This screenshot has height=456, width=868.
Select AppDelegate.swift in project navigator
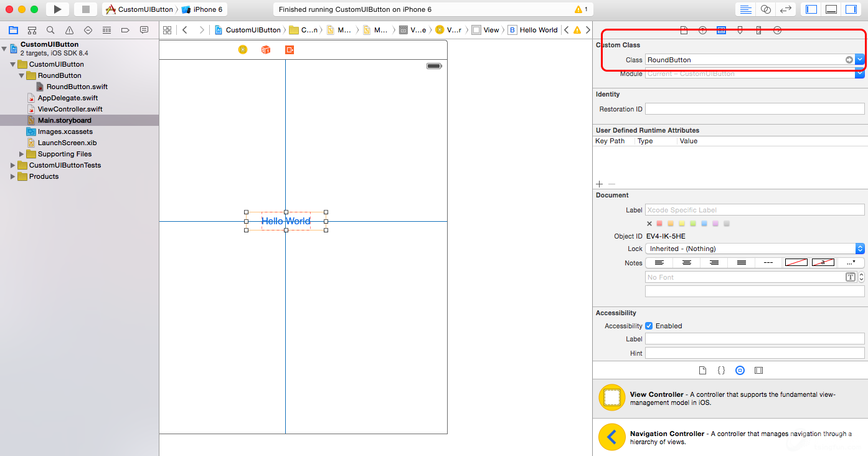point(67,98)
